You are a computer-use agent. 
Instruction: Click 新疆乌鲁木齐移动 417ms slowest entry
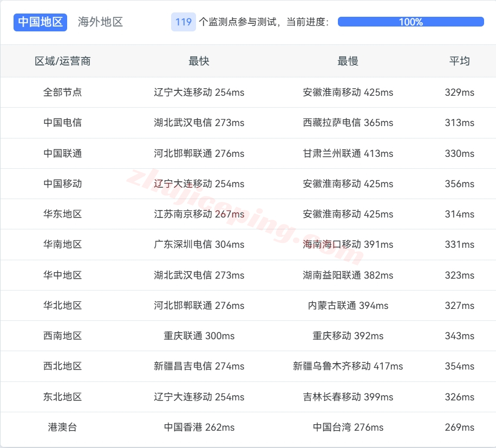pos(348,366)
